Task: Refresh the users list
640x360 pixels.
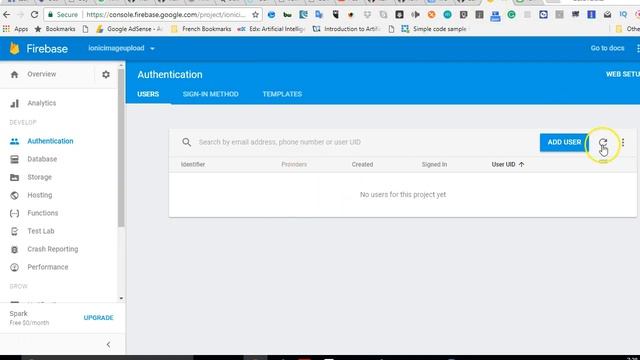Action: (x=603, y=142)
